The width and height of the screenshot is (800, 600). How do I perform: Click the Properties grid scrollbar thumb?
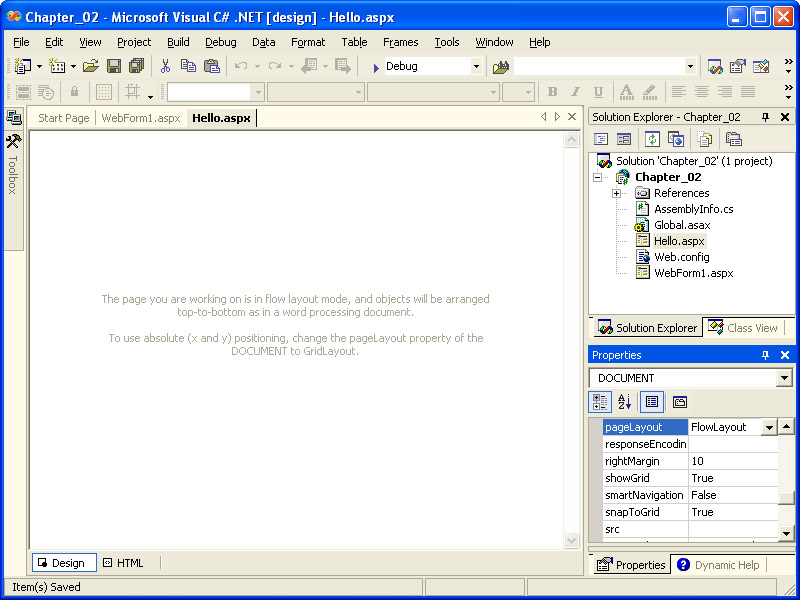tap(787, 498)
